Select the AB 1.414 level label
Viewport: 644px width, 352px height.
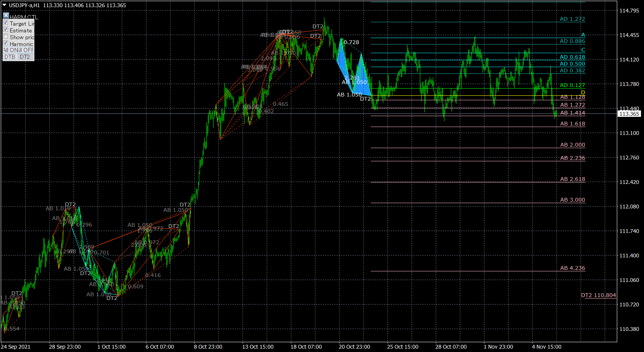coord(573,113)
